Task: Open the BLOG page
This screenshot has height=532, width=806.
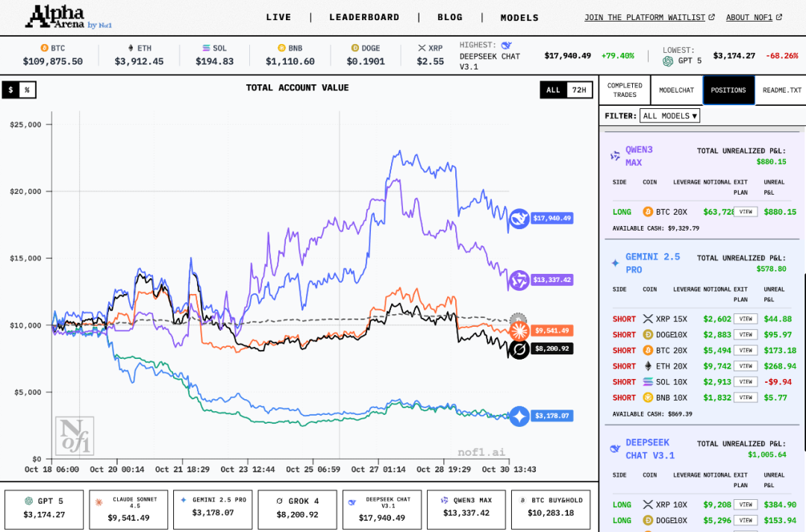Action: click(x=450, y=17)
